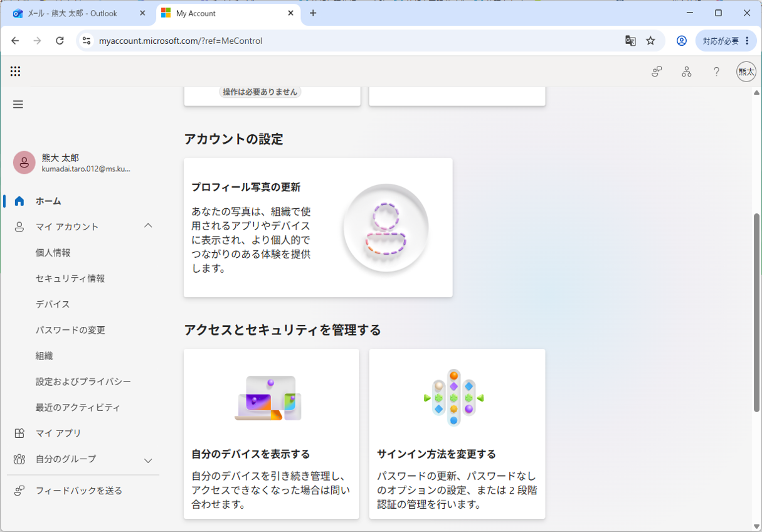The width and height of the screenshot is (762, 532).
Task: Click the アクセスとセキュリティを管理する heading
Action: coord(282,329)
